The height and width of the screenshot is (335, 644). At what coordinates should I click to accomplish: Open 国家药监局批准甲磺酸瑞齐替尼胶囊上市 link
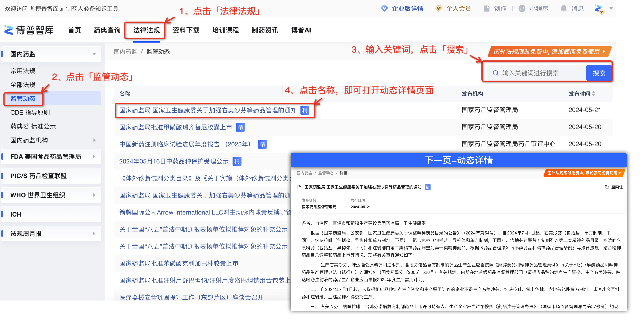click(x=176, y=127)
